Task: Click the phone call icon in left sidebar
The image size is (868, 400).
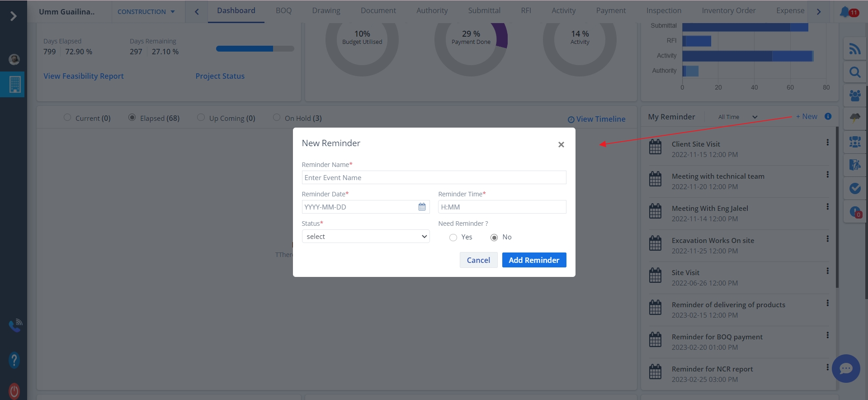Action: tap(15, 325)
